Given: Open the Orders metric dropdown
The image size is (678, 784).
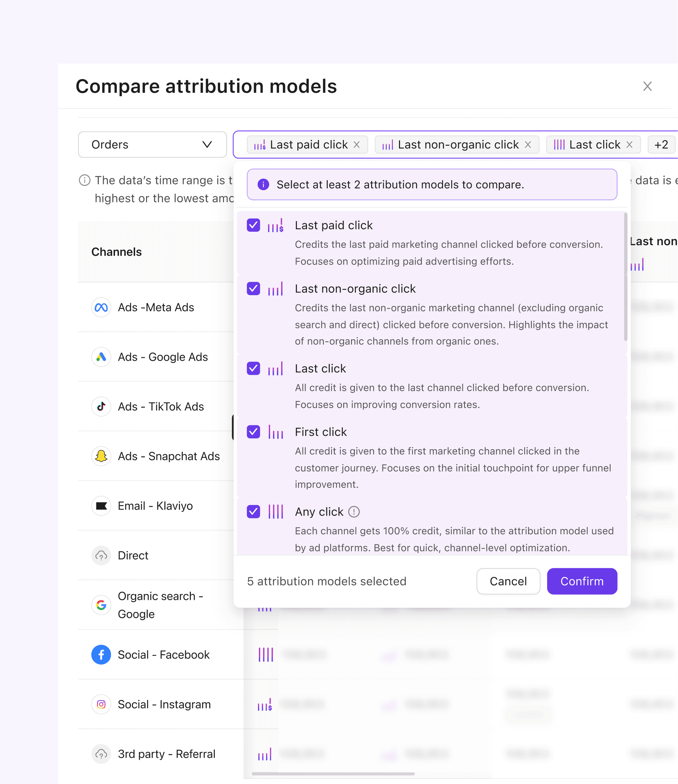Looking at the screenshot, I should (x=152, y=145).
